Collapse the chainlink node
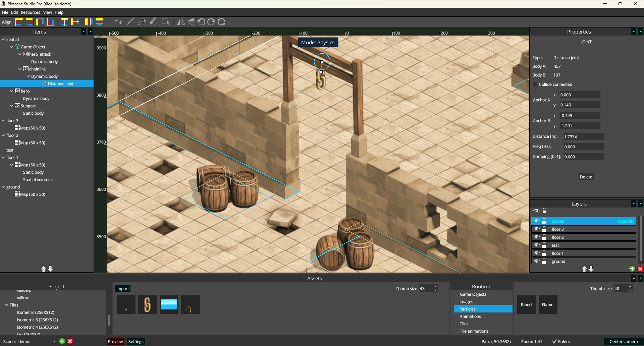 coord(20,69)
